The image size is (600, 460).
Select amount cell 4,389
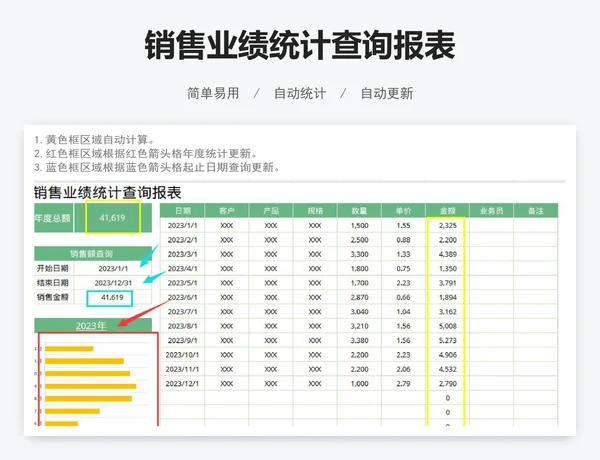(x=447, y=254)
